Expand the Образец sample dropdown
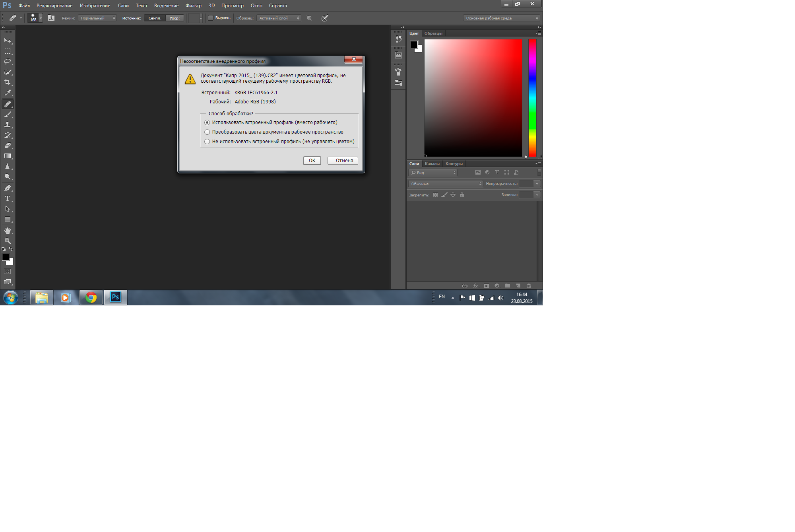Viewport: 795px width, 532px height. [278, 18]
